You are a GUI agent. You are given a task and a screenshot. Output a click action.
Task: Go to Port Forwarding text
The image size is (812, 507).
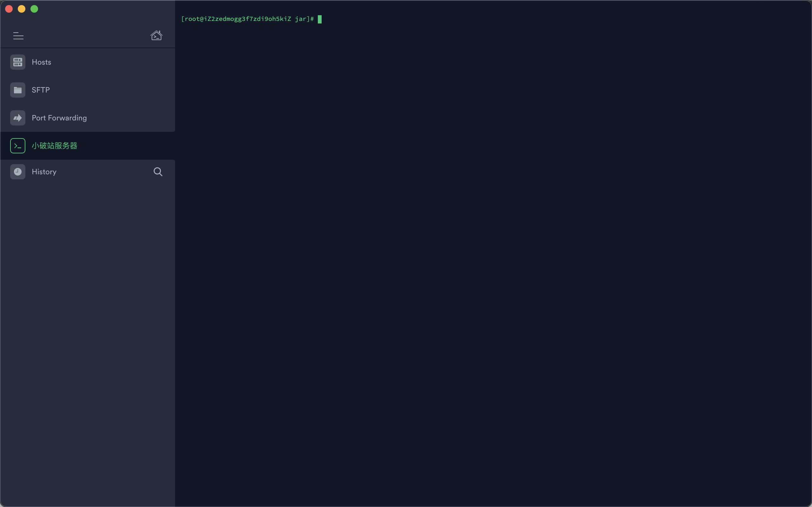(x=59, y=118)
